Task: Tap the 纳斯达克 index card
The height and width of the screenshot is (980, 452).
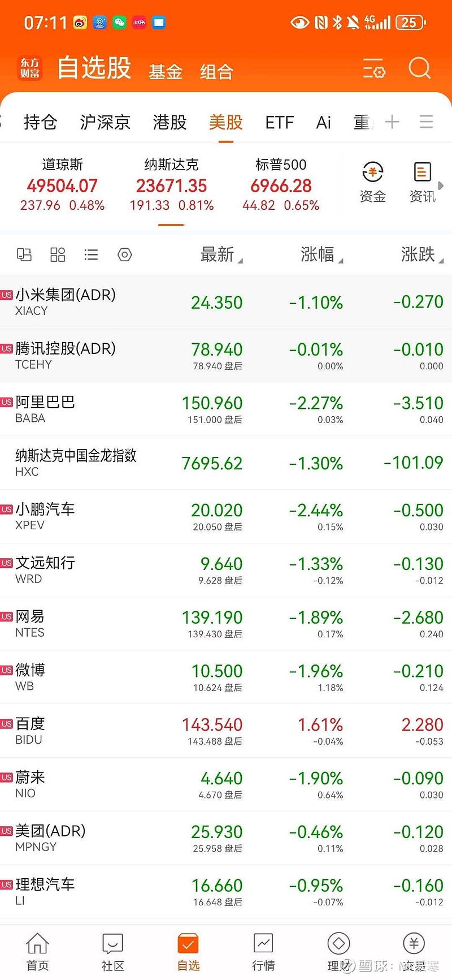Action: point(171,184)
